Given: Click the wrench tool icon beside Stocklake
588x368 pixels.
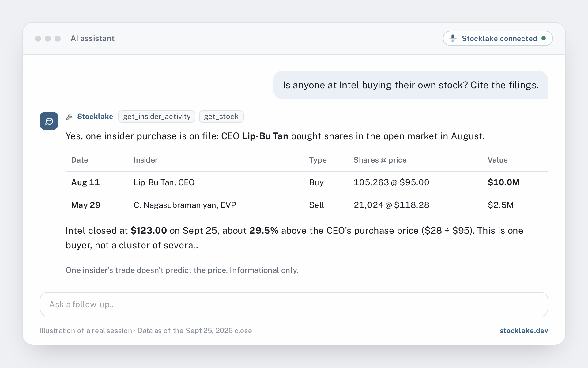Looking at the screenshot, I should click(x=69, y=117).
